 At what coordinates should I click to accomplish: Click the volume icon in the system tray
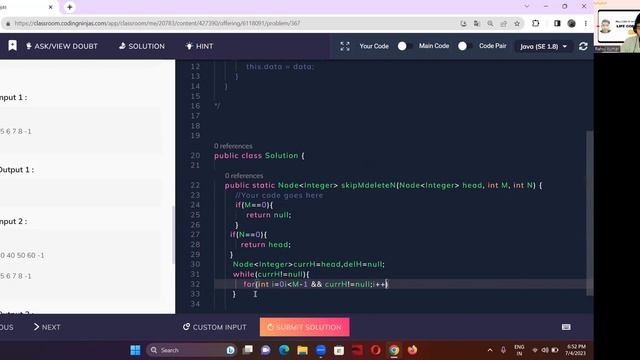544,350
